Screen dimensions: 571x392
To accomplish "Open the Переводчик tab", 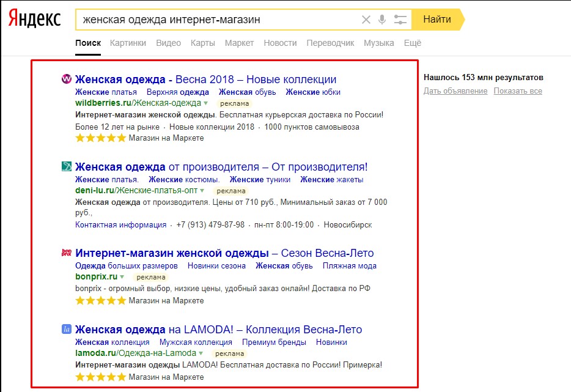I will (x=330, y=43).
